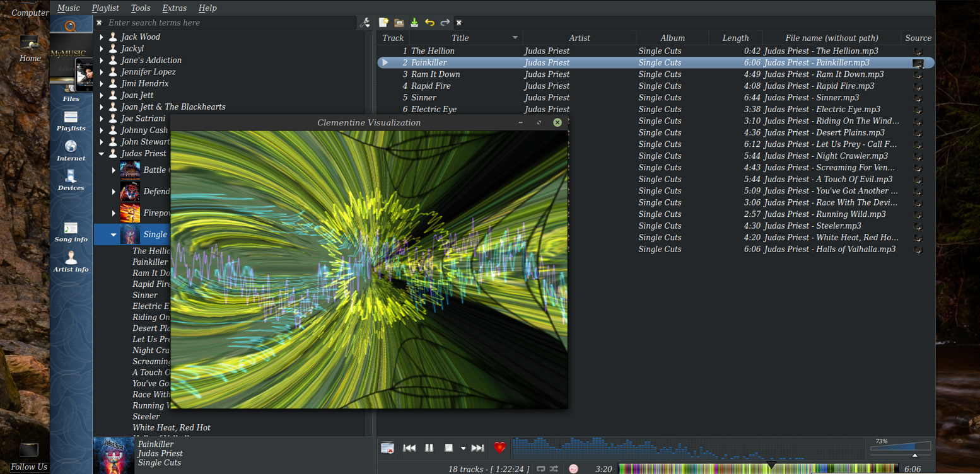
Task: Undo the last playlist change
Action: (x=429, y=23)
